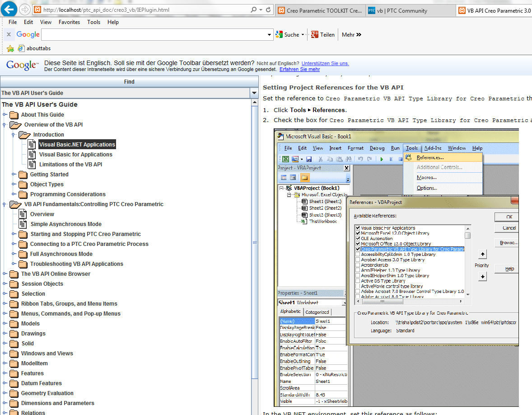Open the Suche dropdown arrow
Viewport: 532px width, 415px height.
[303, 35]
